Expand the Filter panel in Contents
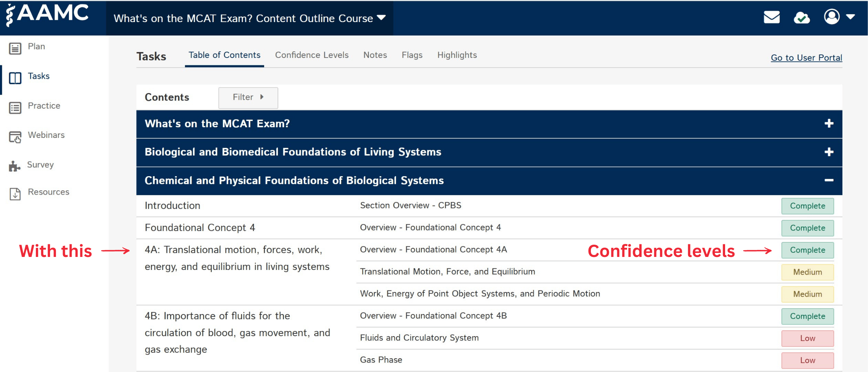This screenshot has width=868, height=372. click(x=248, y=97)
